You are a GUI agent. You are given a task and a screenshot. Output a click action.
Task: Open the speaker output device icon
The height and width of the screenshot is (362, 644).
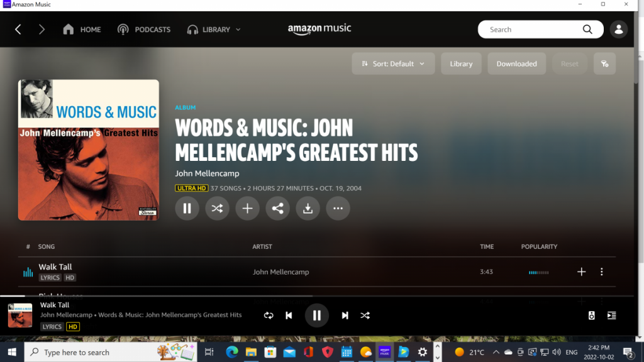click(x=591, y=315)
